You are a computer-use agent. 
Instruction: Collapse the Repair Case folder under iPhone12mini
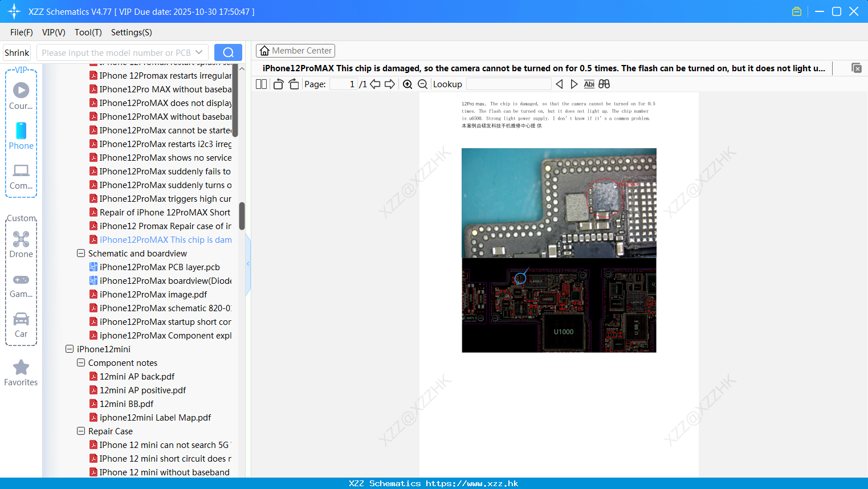(81, 431)
